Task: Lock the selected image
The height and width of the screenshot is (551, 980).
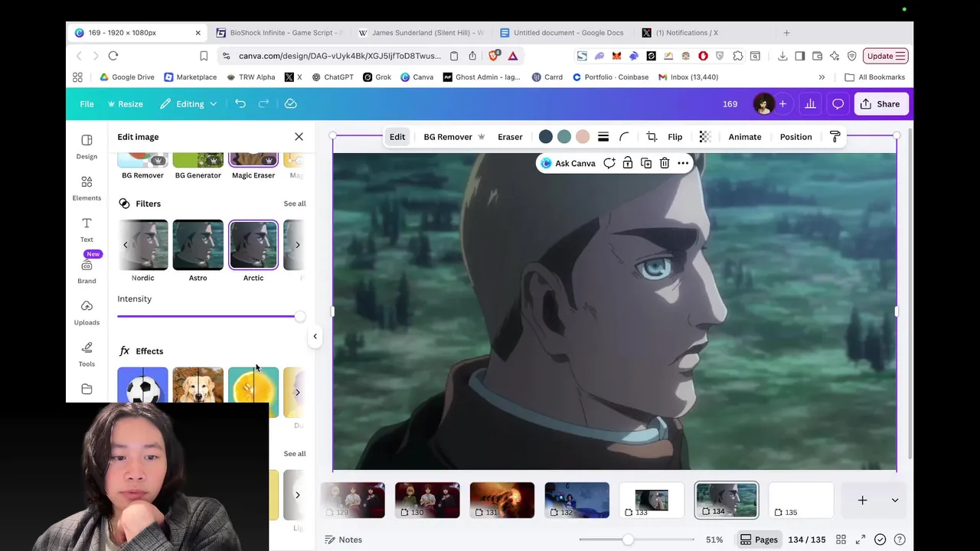Action: [628, 163]
